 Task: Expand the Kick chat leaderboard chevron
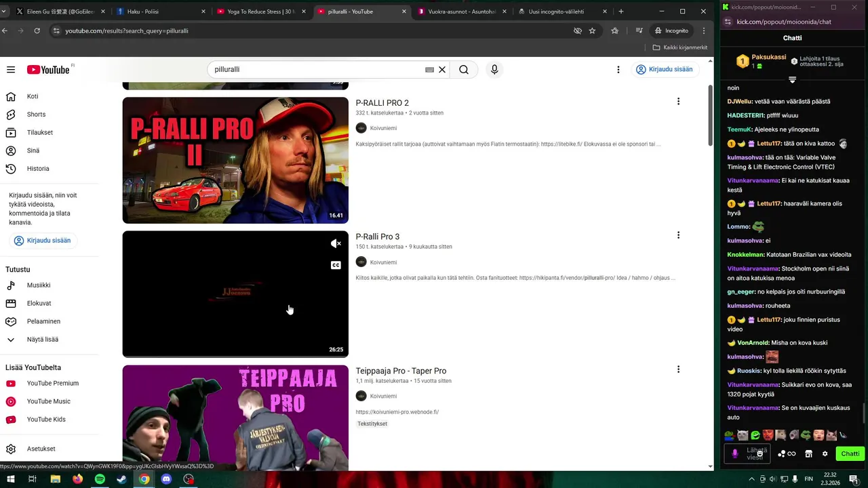click(792, 80)
